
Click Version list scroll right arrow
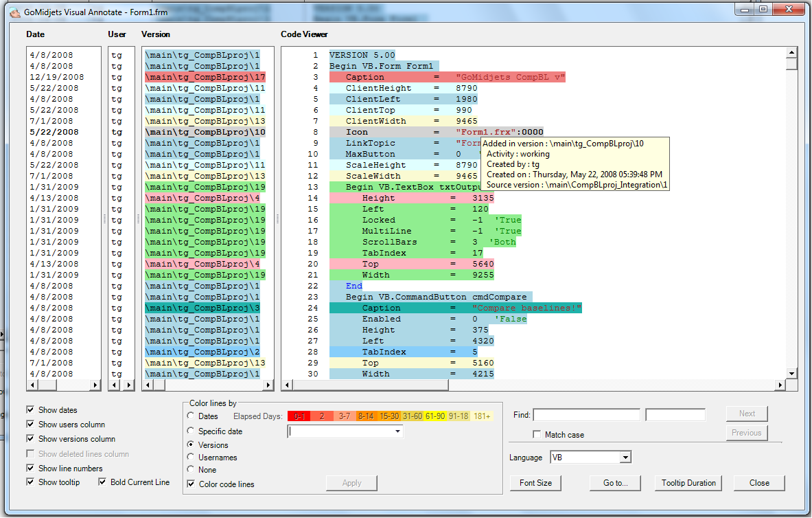(x=268, y=385)
